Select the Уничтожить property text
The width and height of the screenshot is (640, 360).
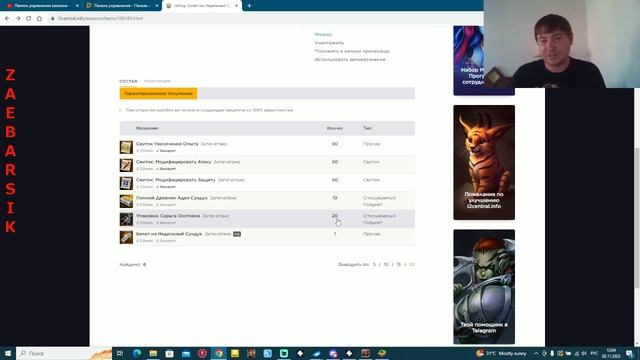pyautogui.click(x=329, y=43)
